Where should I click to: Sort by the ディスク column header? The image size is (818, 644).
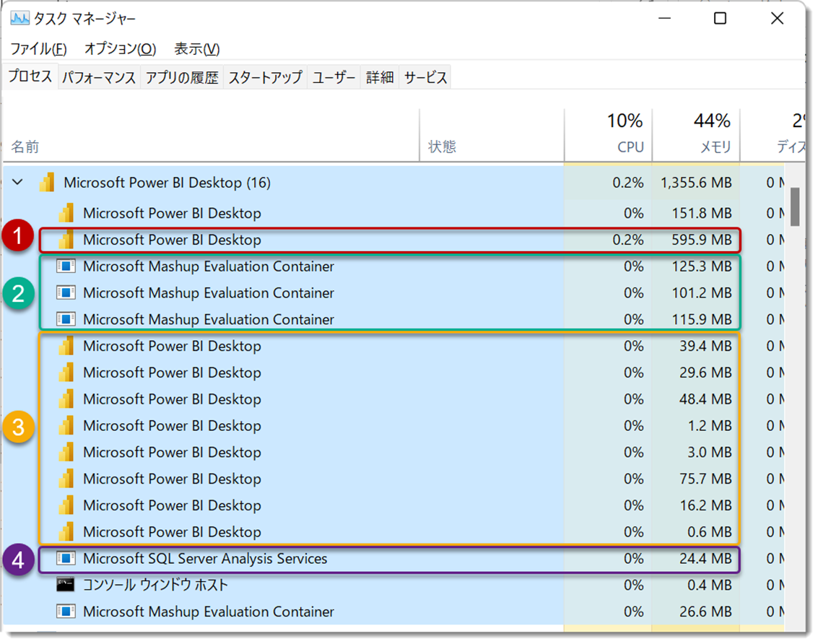click(773, 136)
